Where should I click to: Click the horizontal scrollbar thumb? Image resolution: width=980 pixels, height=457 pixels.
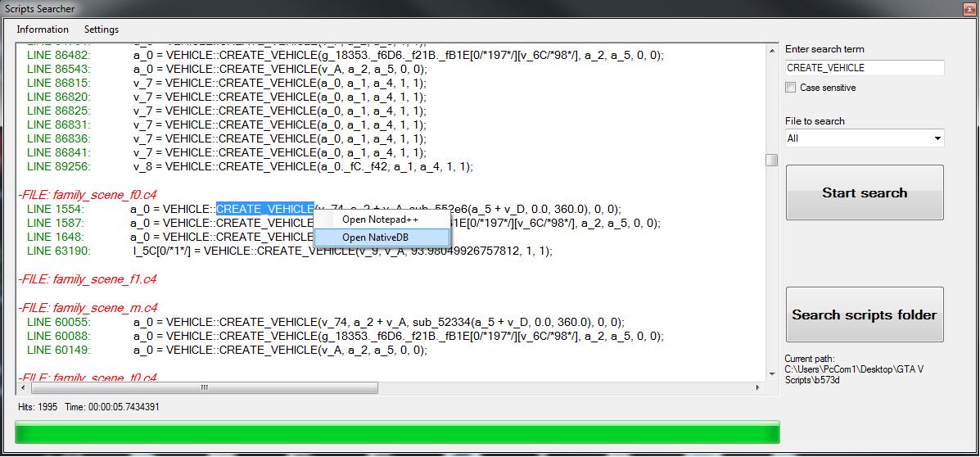click(x=203, y=387)
